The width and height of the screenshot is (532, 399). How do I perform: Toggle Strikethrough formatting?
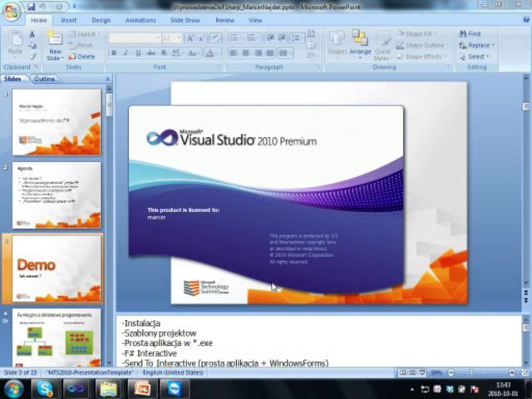151,53
